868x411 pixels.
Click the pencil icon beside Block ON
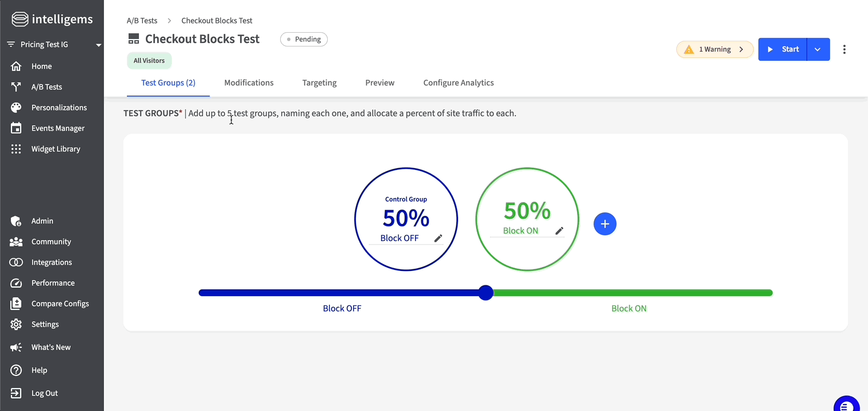click(x=559, y=231)
